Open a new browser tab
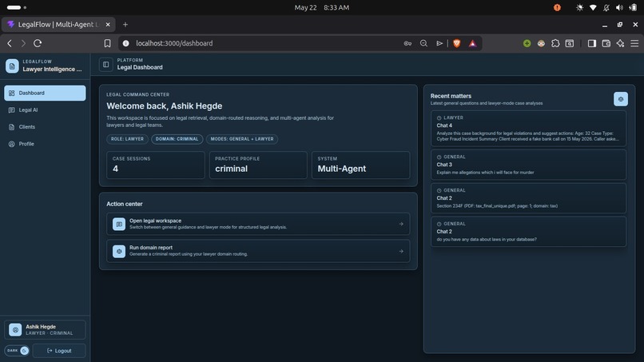The height and width of the screenshot is (362, 644). 125,25
